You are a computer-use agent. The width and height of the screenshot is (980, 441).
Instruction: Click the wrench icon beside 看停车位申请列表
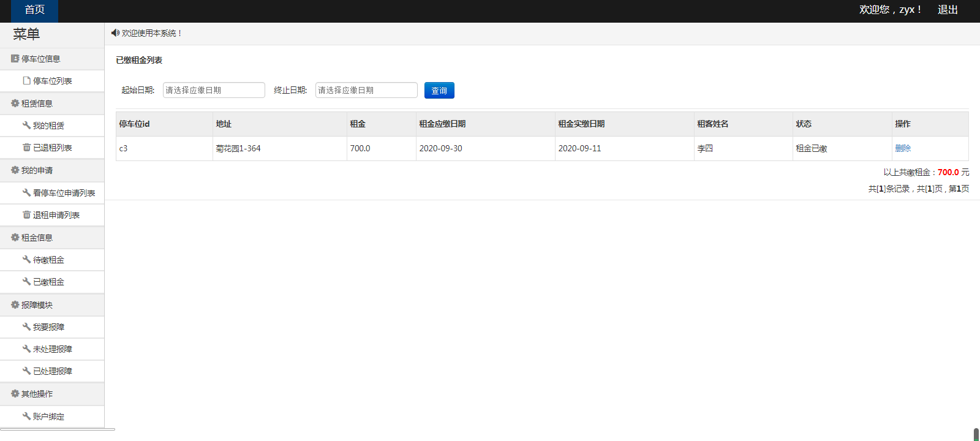coord(26,193)
